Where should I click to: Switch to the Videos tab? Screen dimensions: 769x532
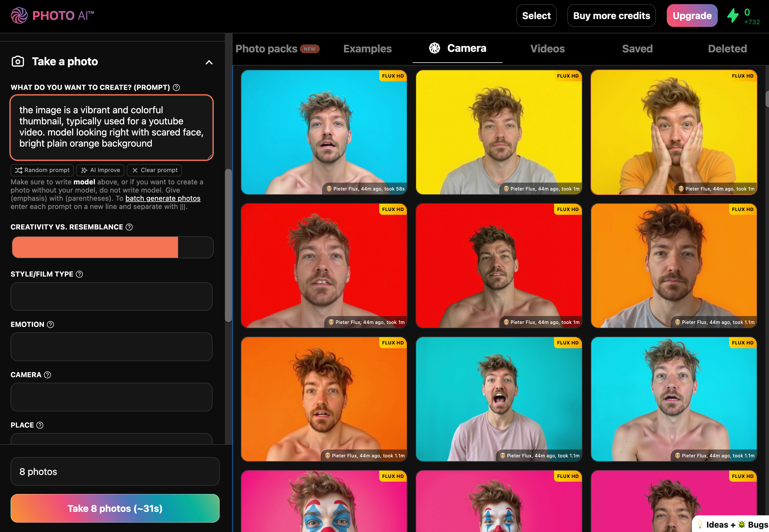(x=547, y=49)
